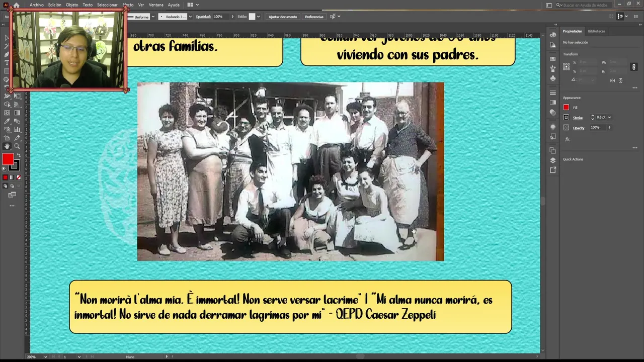Select the Rectangle shape tool
This screenshot has height=362, width=644.
point(7,70)
